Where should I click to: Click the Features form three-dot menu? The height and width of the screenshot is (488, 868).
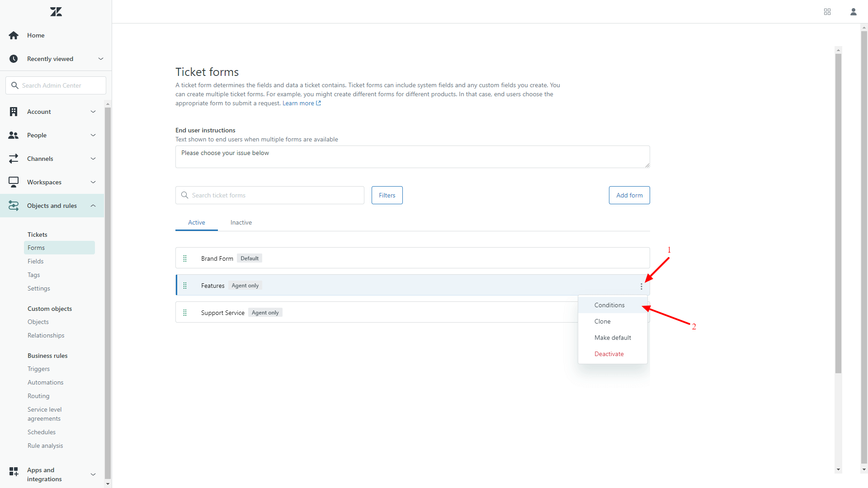point(641,286)
